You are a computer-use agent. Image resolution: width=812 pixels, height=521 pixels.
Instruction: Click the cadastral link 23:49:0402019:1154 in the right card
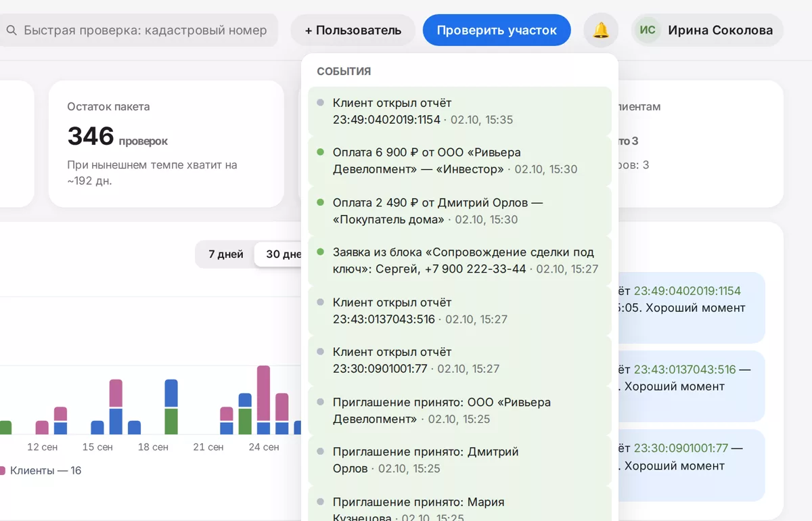coord(687,291)
